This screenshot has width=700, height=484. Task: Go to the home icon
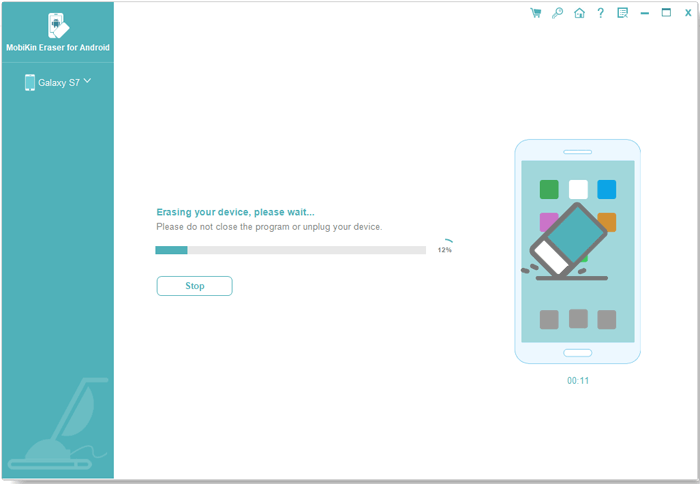(579, 13)
